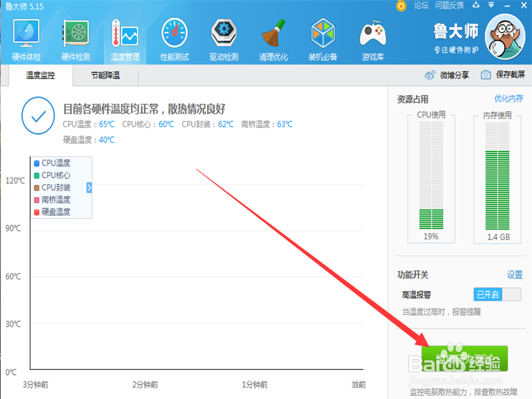532x399 pixels.
Task: Click the CPU封装 62℃ value
Action: pyautogui.click(x=226, y=124)
